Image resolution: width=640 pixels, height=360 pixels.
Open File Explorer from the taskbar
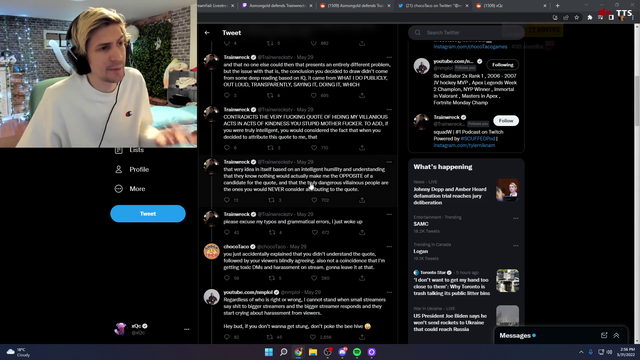[x=313, y=352]
